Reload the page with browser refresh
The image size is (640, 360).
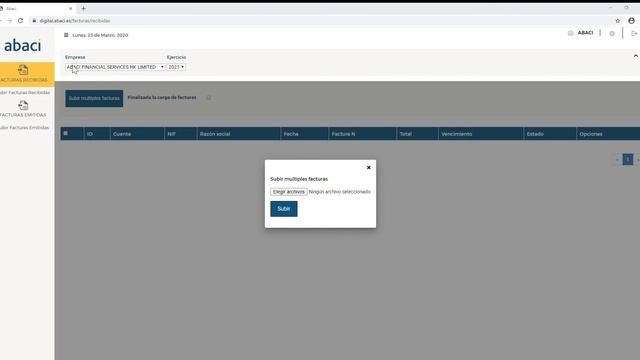(20, 20)
